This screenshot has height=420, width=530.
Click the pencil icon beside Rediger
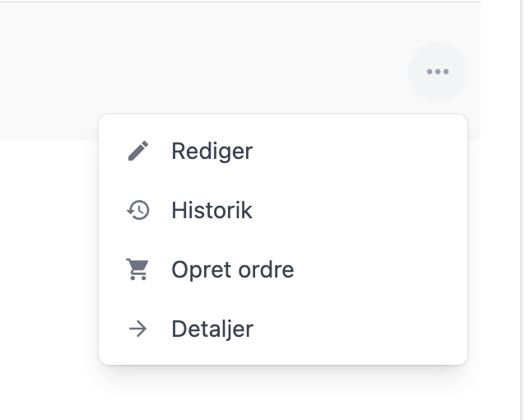tap(138, 152)
